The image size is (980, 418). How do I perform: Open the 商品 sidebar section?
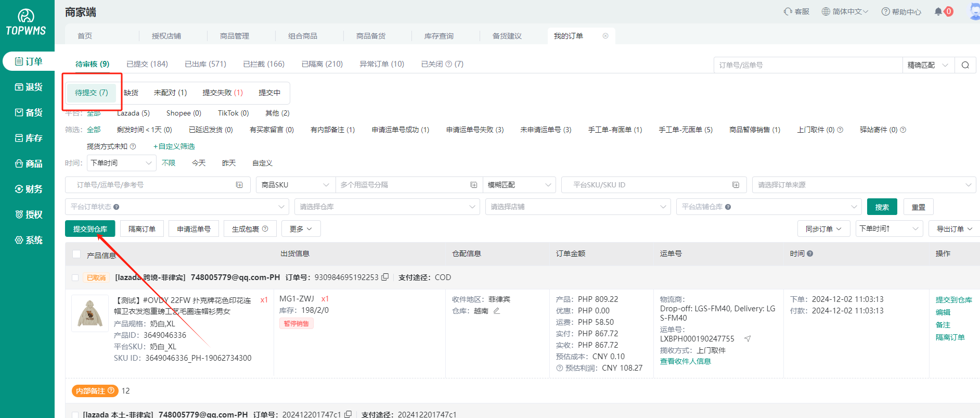coord(29,163)
